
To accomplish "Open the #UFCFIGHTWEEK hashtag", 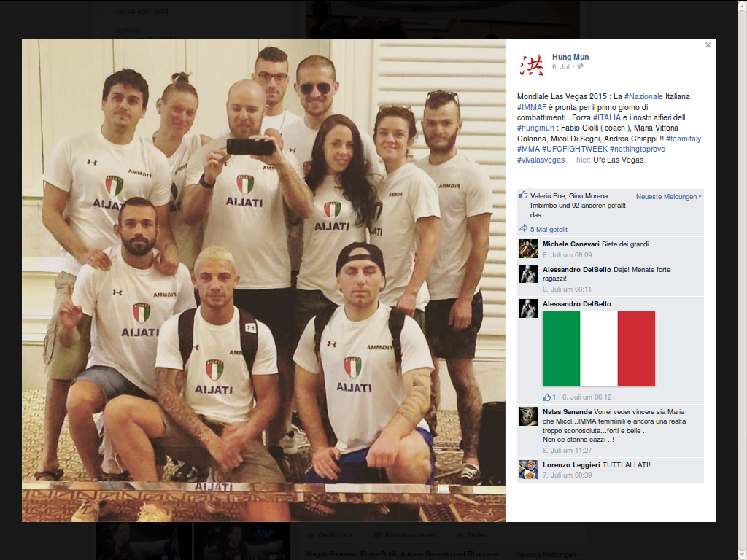I will [x=575, y=149].
